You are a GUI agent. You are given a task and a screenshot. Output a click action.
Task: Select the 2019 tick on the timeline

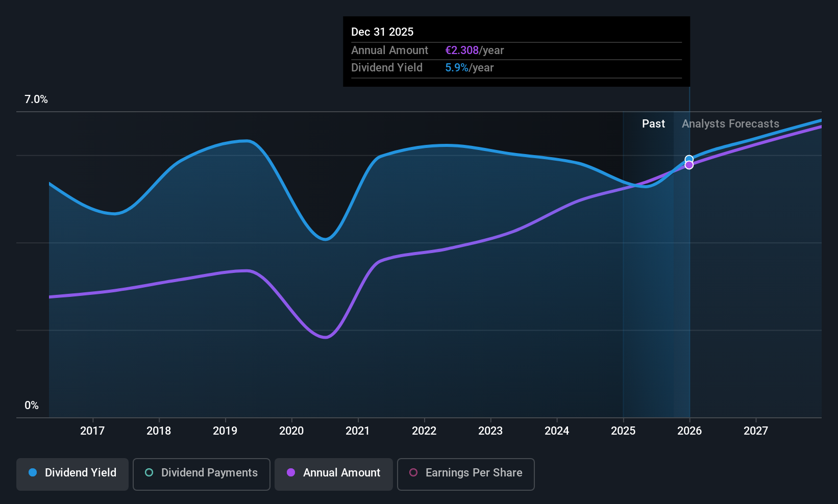pos(225,431)
